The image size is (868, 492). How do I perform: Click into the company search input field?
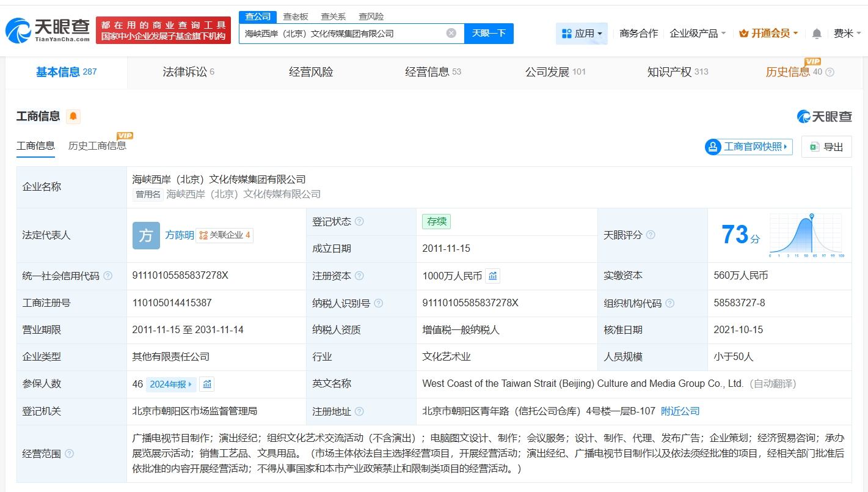point(342,34)
